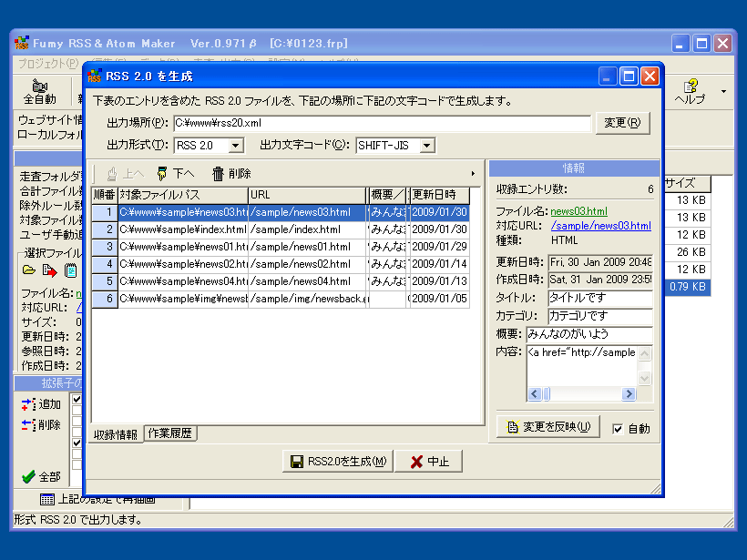Select row 2 C:¥www¥sample¥index.html
This screenshot has width=747, height=560.
click(x=281, y=229)
